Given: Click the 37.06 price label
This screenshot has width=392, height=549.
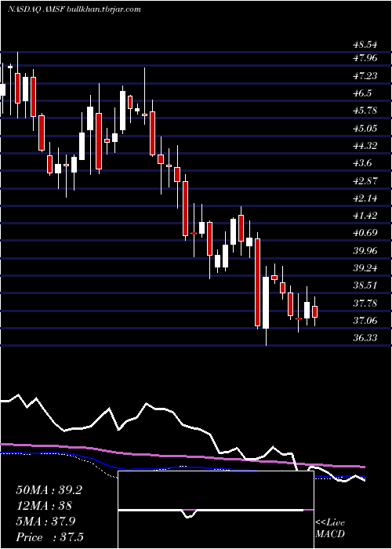Looking at the screenshot, I should [365, 320].
